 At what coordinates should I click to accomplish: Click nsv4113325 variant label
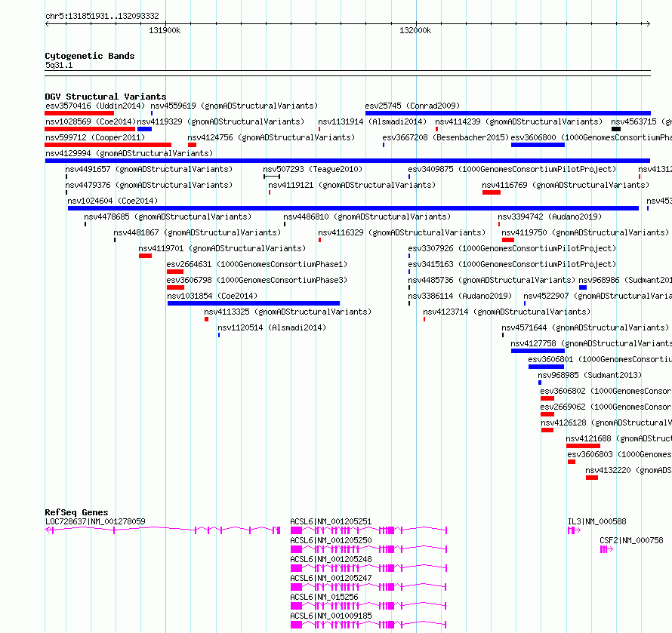(x=288, y=312)
